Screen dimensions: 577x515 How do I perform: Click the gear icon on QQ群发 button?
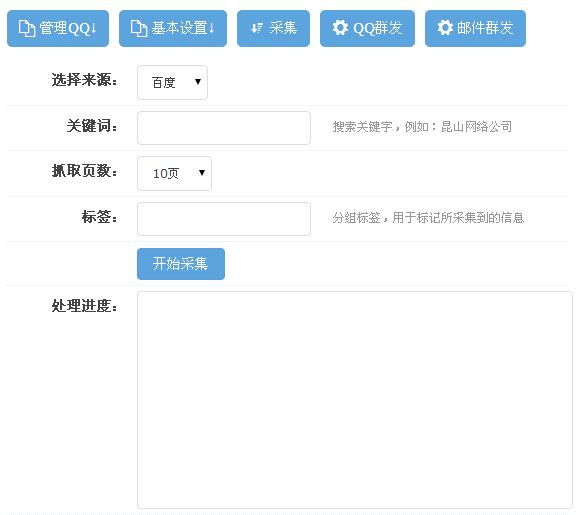[x=340, y=28]
